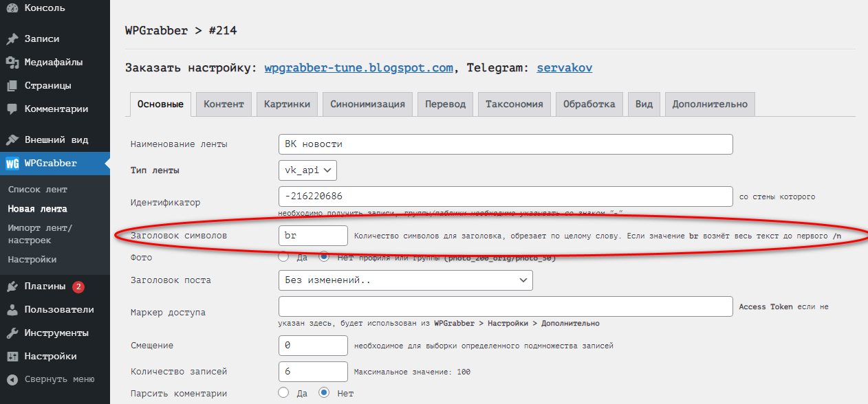The width and height of the screenshot is (868, 404).
Task: Click the Tools wrench icon
Action: point(12,333)
